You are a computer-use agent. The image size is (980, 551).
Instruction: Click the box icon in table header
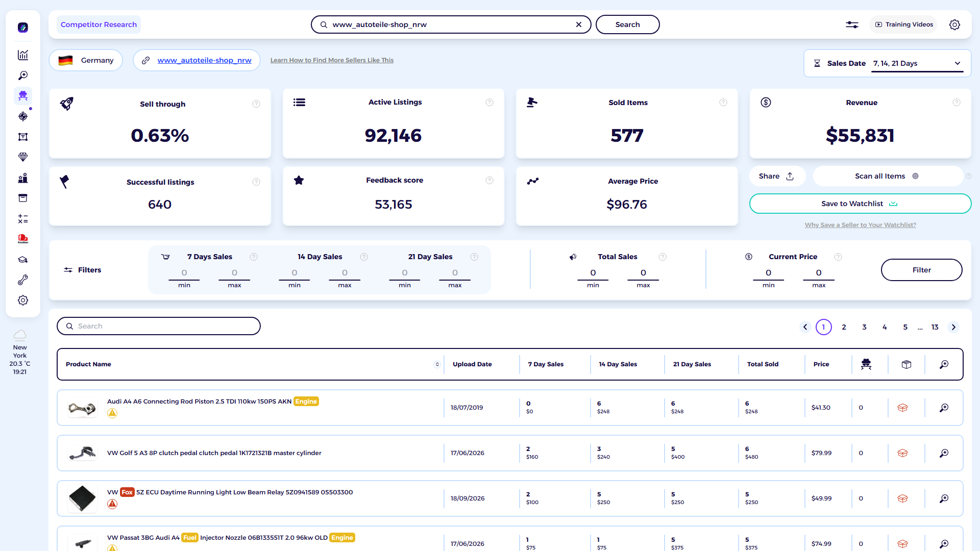click(x=906, y=364)
